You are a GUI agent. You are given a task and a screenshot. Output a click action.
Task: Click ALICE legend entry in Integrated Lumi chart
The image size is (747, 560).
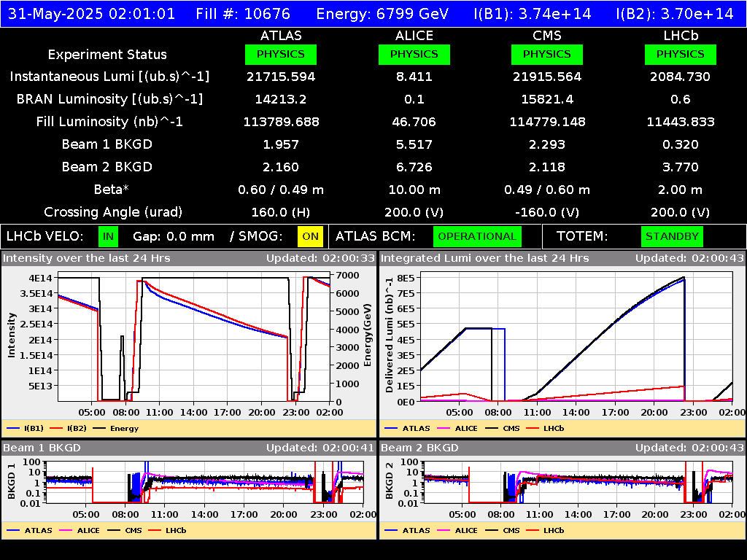point(457,428)
